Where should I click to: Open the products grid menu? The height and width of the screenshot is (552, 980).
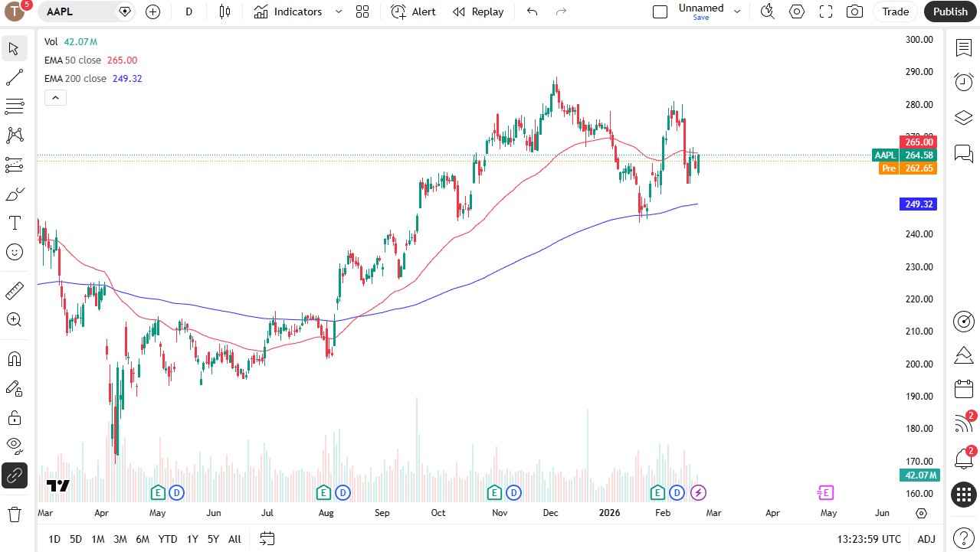[964, 495]
